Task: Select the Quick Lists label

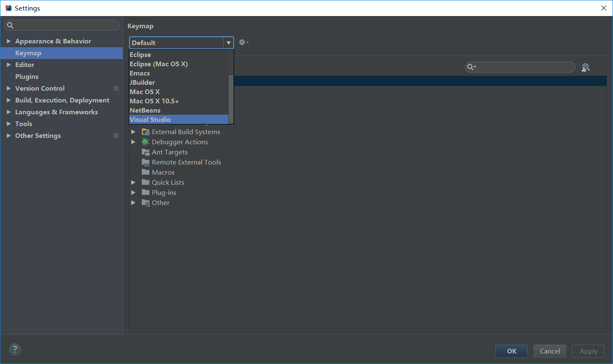Action: pyautogui.click(x=168, y=183)
